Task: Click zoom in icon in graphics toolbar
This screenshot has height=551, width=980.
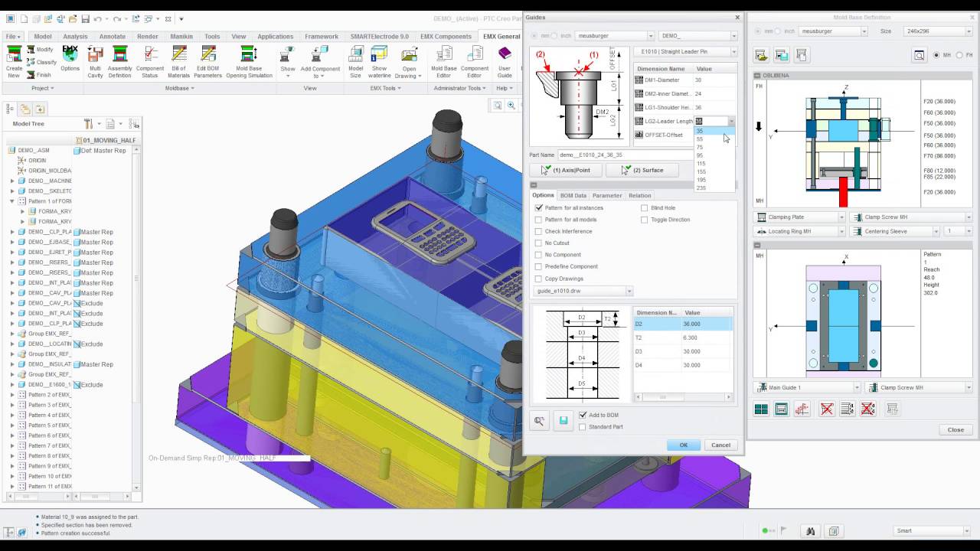Action: (x=511, y=106)
